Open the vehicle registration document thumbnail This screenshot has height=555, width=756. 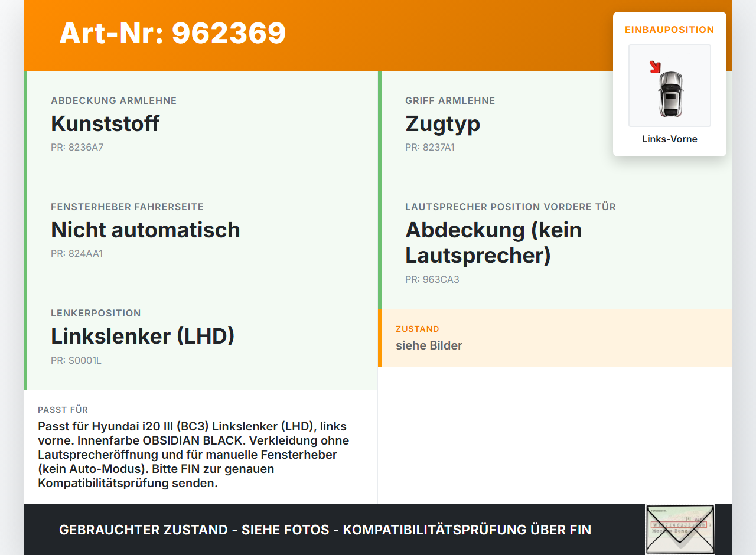[679, 529]
